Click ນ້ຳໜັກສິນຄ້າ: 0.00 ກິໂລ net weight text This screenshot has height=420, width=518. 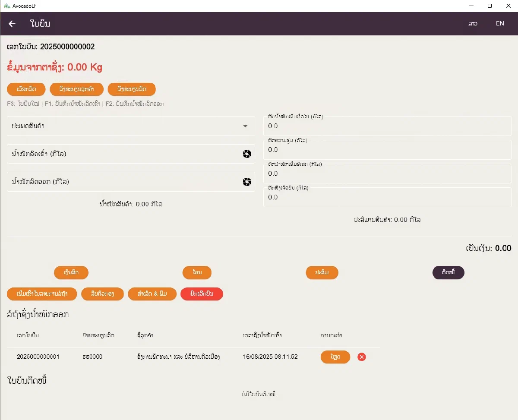tap(131, 204)
